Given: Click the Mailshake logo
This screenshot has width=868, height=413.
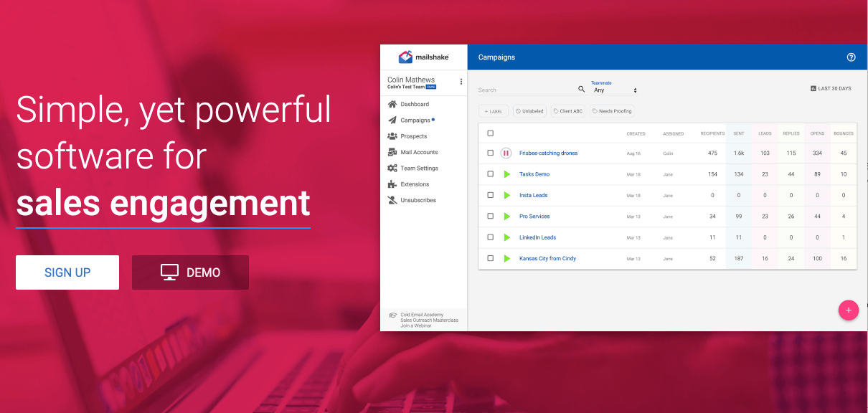Looking at the screenshot, I should click(423, 57).
